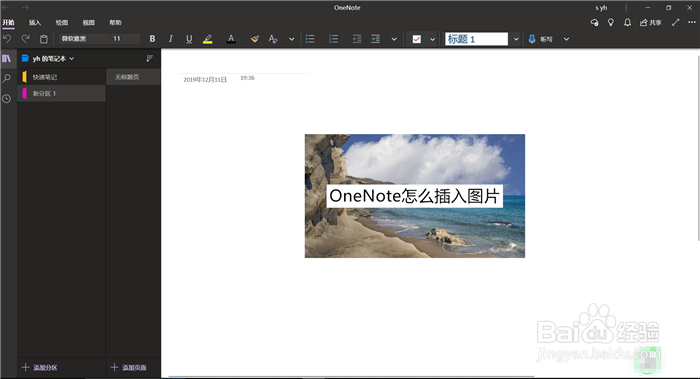
Task: Share the notebook via 共享
Action: pyautogui.click(x=651, y=22)
